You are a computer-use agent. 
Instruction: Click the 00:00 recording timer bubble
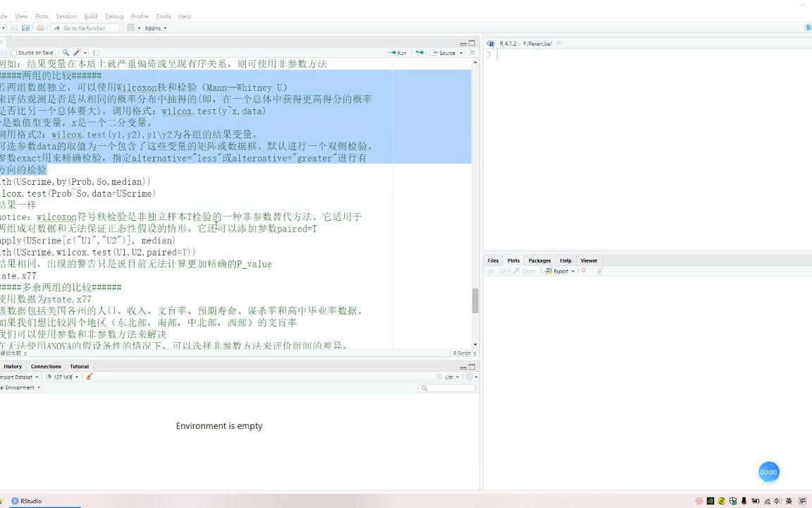(x=768, y=471)
